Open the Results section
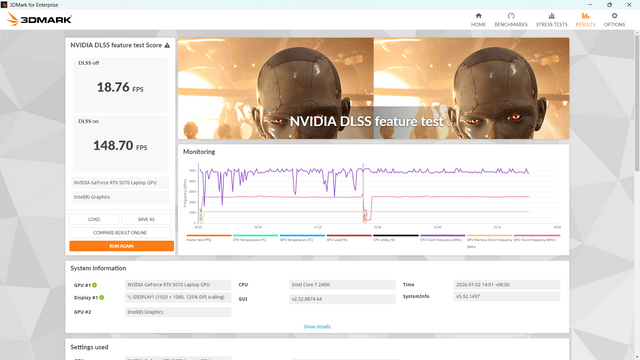The image size is (640, 360). click(585, 20)
